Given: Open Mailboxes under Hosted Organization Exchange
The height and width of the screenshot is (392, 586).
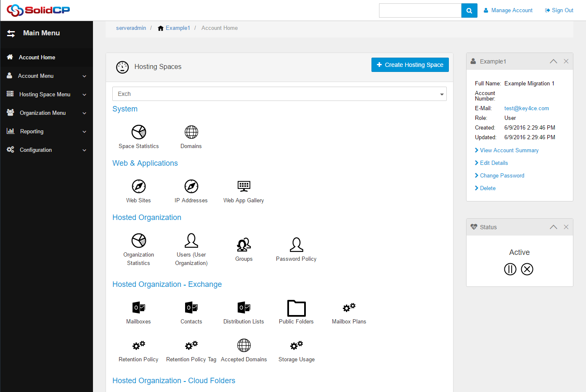Looking at the screenshot, I should point(138,312).
